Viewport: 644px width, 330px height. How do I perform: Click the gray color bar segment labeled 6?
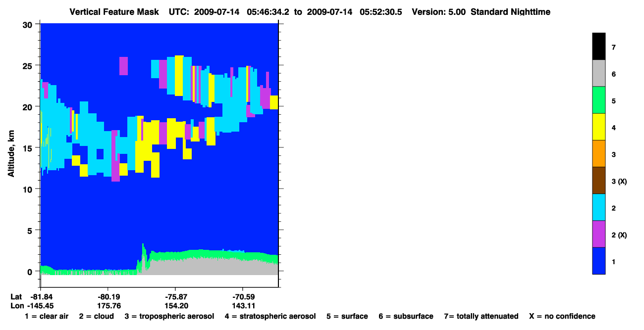[x=598, y=73]
